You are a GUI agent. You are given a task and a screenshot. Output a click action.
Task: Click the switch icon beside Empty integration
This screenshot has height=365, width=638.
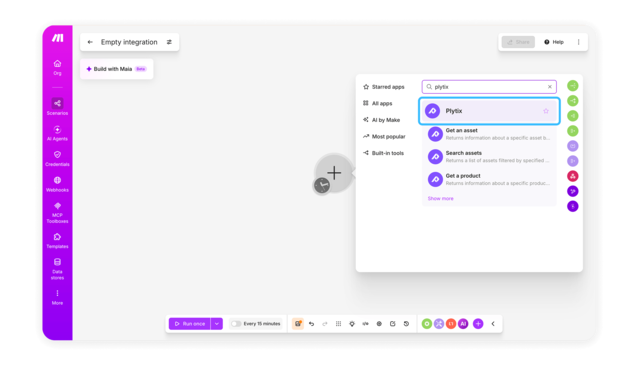[x=169, y=42]
